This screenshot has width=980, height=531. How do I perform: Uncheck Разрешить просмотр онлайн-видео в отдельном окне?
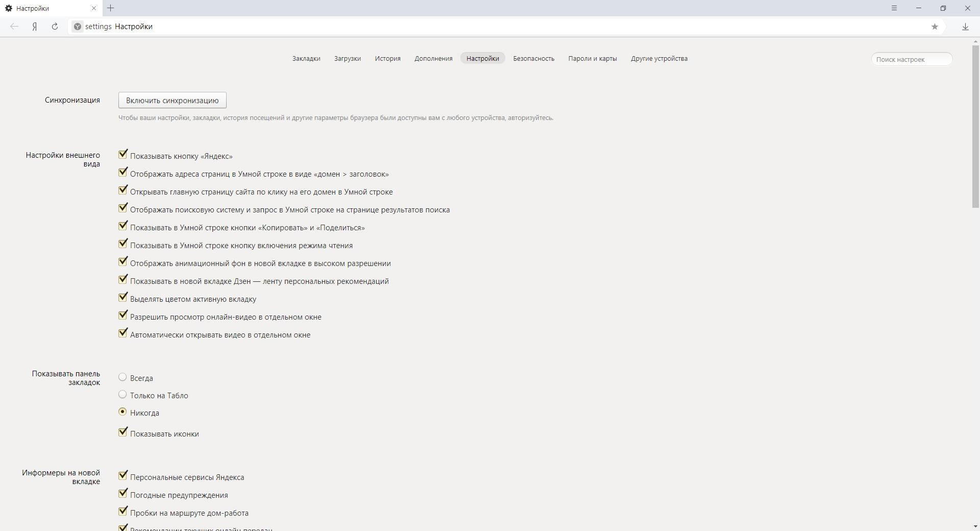(x=122, y=315)
